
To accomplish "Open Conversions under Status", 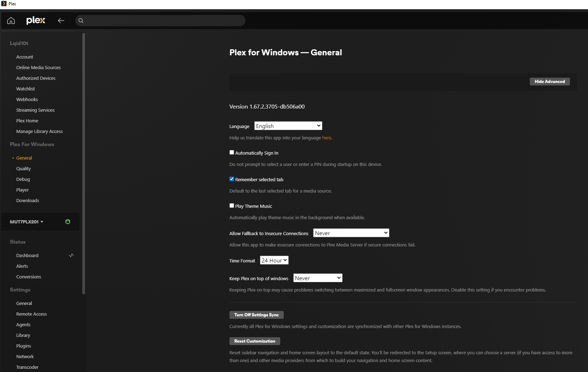I will pyautogui.click(x=29, y=277).
